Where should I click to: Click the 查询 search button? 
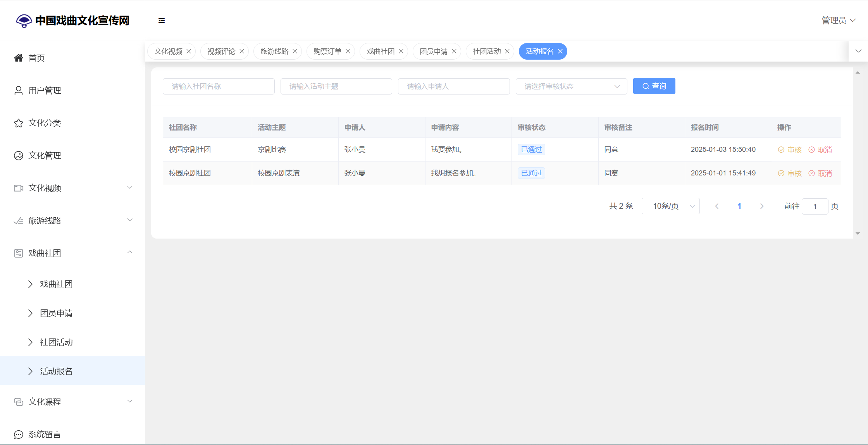click(x=654, y=86)
